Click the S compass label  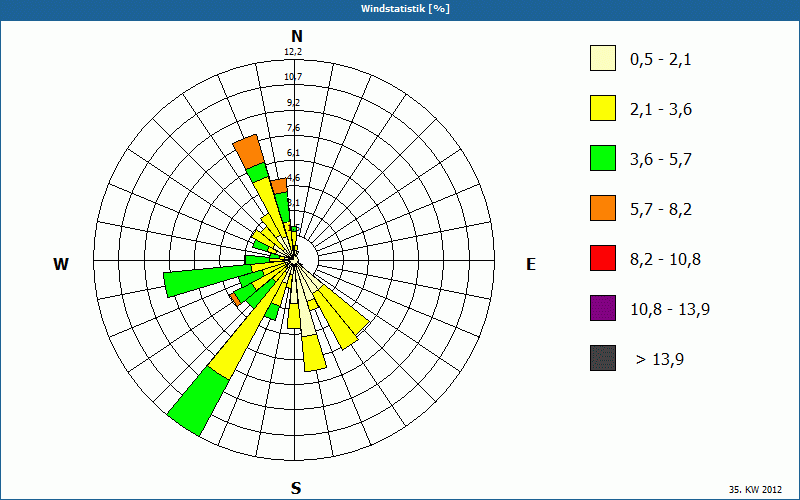pos(296,488)
